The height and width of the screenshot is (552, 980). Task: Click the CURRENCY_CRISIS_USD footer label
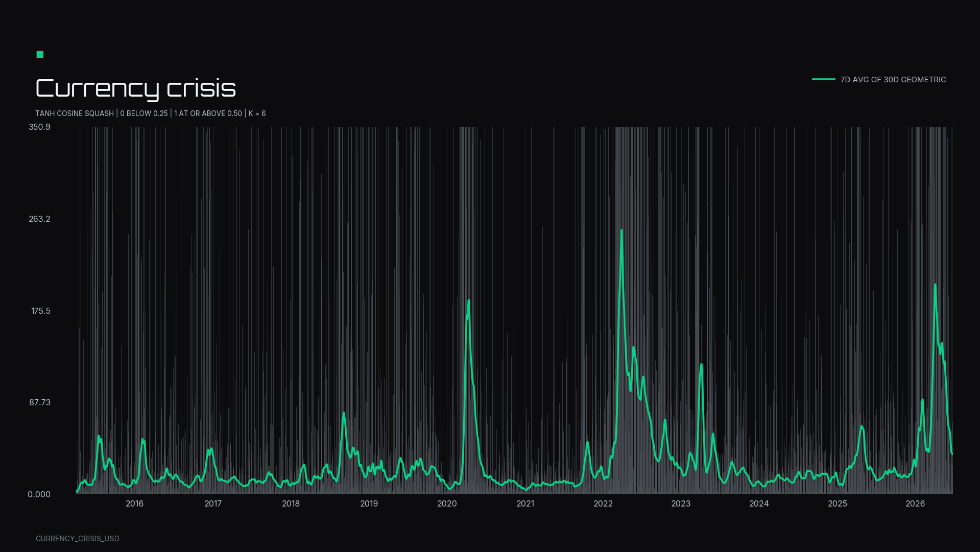[x=77, y=539]
